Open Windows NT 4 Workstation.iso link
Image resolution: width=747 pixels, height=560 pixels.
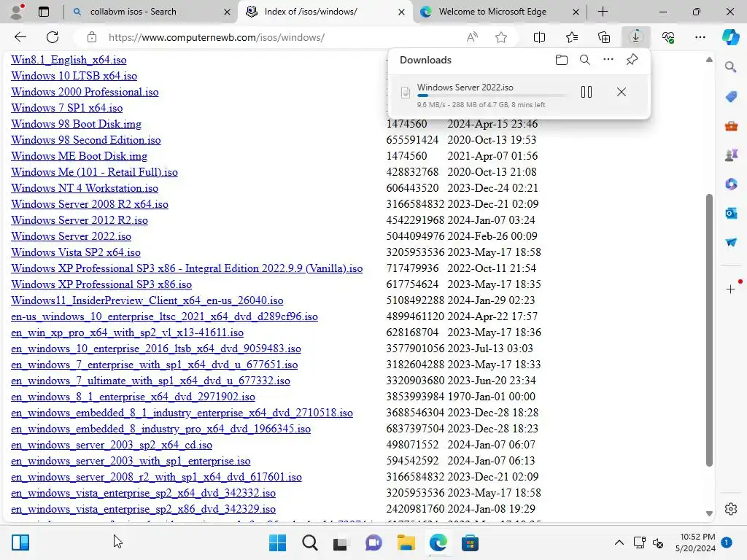pos(85,188)
